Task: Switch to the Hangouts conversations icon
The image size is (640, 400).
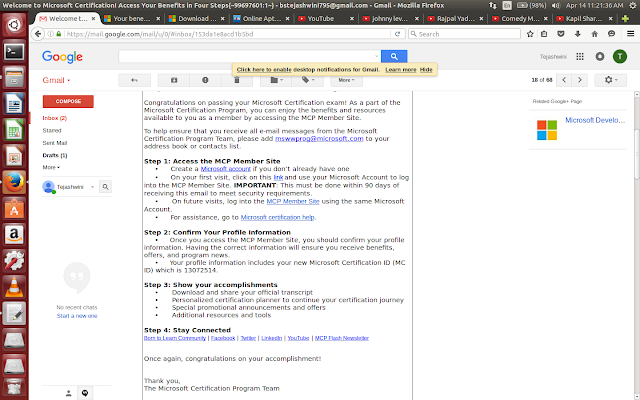Action: pos(85,393)
